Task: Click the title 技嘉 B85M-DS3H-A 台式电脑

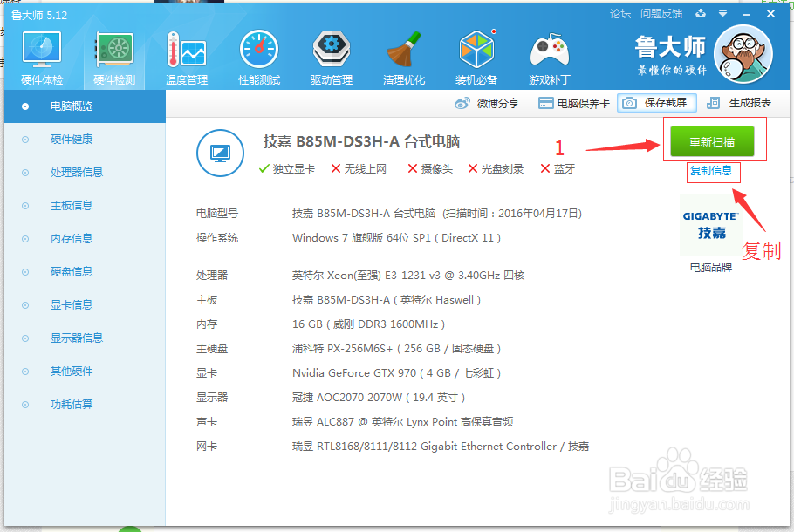Action: 361,142
